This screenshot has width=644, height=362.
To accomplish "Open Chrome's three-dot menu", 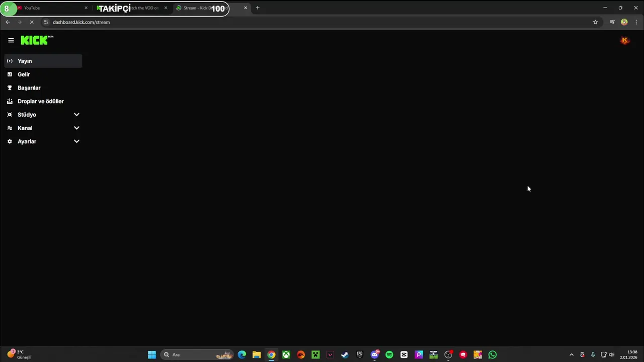I will coord(636,22).
